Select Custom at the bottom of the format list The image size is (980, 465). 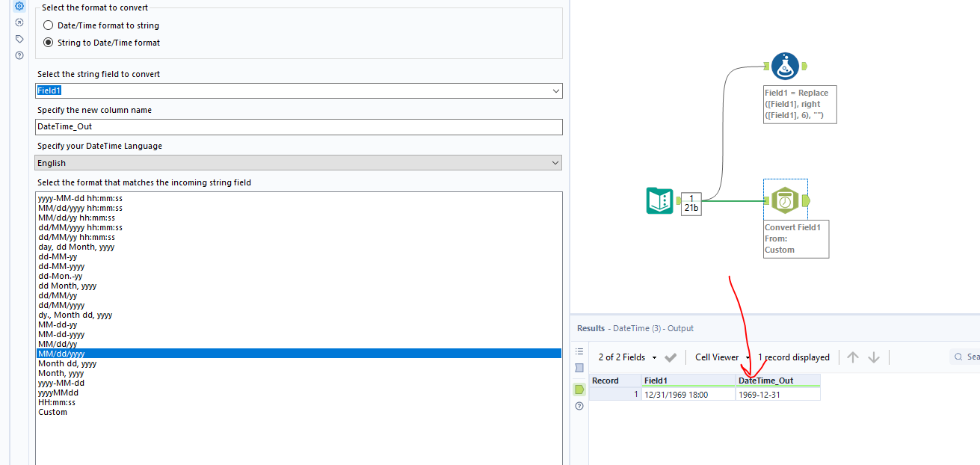point(52,412)
